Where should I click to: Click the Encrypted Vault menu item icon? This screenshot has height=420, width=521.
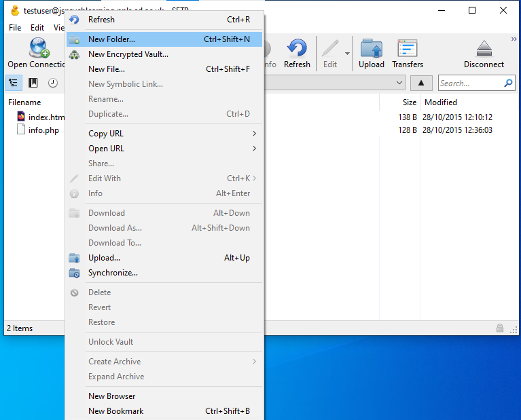coord(74,54)
